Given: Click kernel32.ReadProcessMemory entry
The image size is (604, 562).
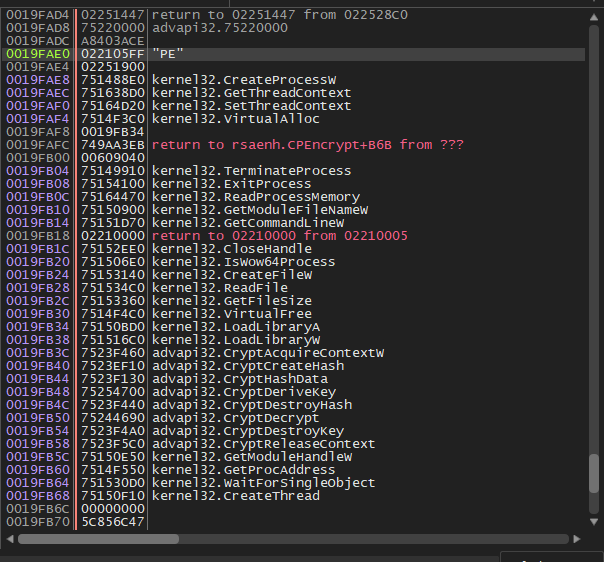Looking at the screenshot, I should (x=256, y=197).
